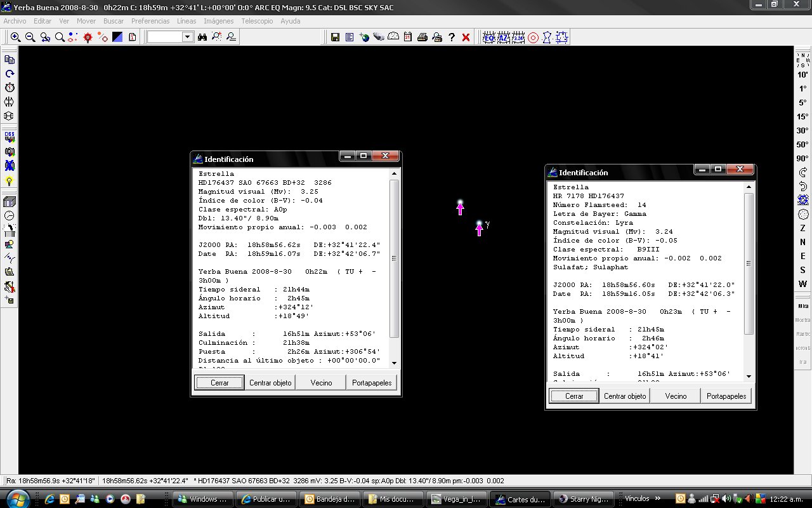Click the question mark help icon
The image size is (812, 508).
451,37
